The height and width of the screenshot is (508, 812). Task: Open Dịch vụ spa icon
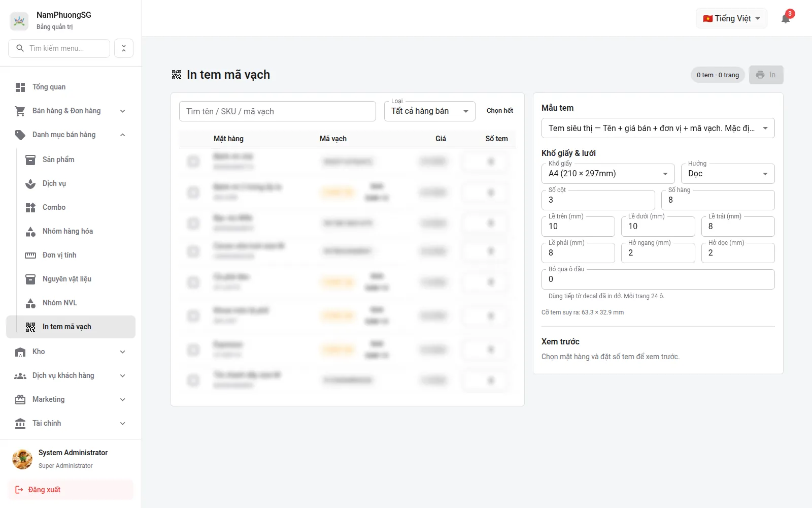pyautogui.click(x=30, y=184)
